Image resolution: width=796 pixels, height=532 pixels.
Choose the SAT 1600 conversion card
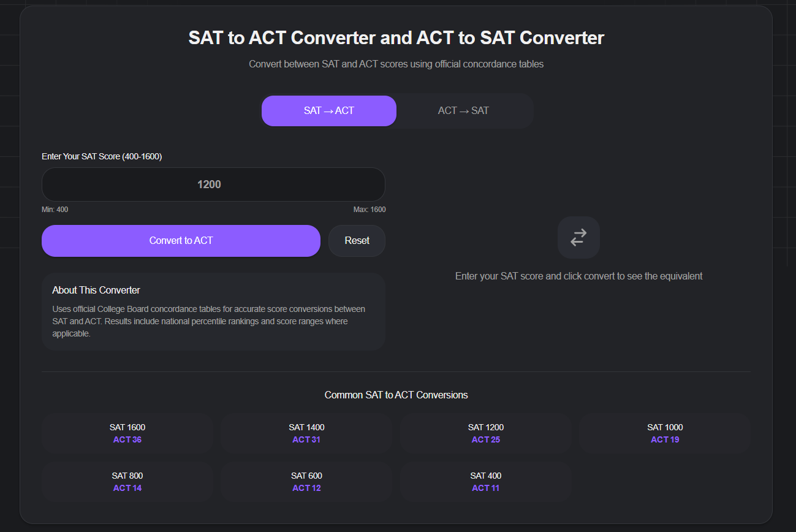[x=127, y=433]
